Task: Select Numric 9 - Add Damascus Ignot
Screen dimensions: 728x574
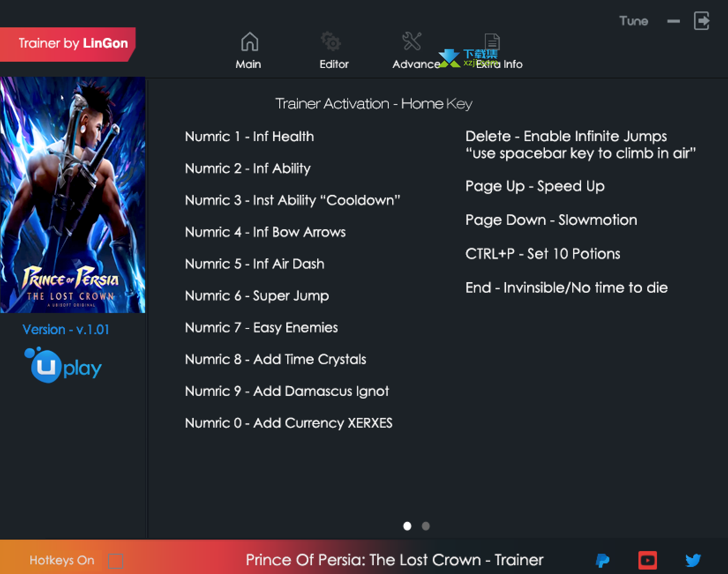Action: click(287, 391)
